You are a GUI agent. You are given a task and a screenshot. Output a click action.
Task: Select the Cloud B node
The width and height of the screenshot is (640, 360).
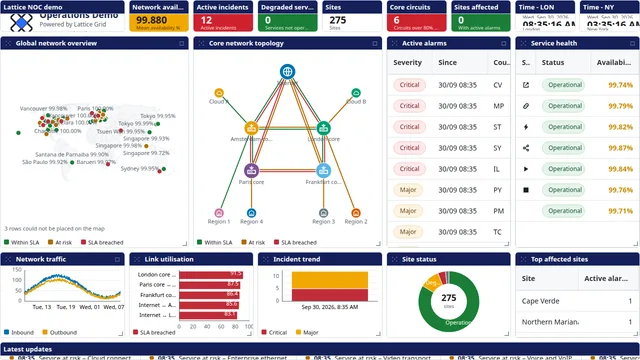(356, 93)
